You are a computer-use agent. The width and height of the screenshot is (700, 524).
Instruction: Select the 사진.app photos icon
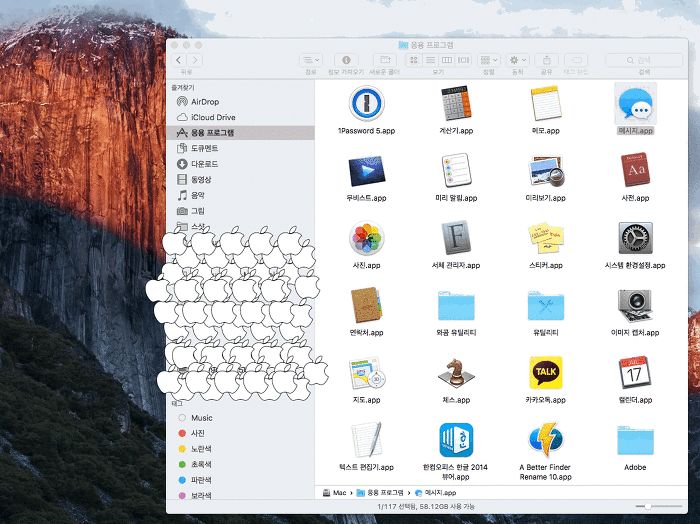click(x=367, y=238)
